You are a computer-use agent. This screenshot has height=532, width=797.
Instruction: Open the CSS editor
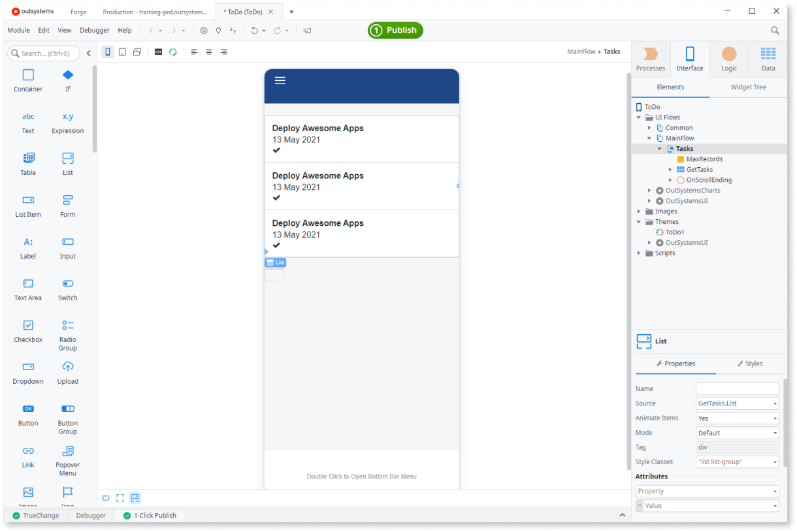(x=158, y=52)
